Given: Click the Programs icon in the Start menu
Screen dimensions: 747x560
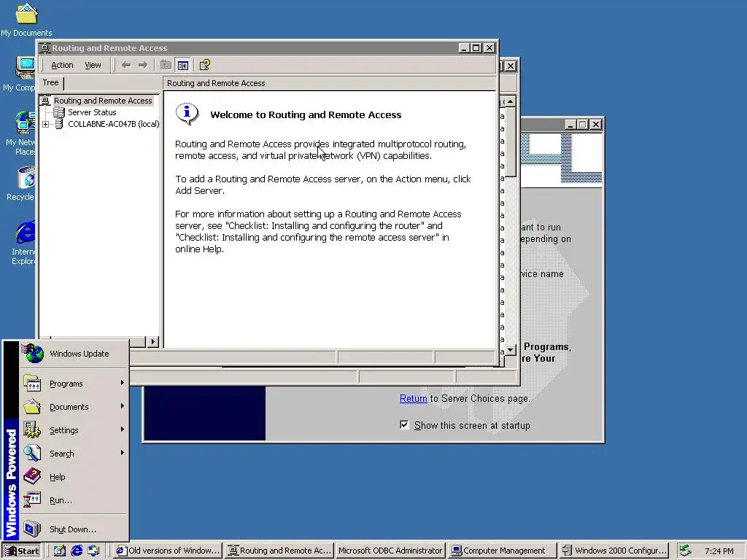Looking at the screenshot, I should point(32,384).
